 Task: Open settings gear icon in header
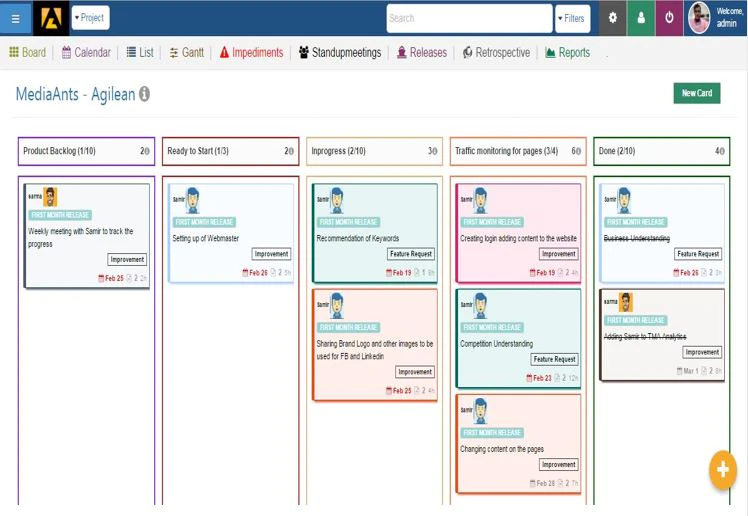click(x=613, y=18)
